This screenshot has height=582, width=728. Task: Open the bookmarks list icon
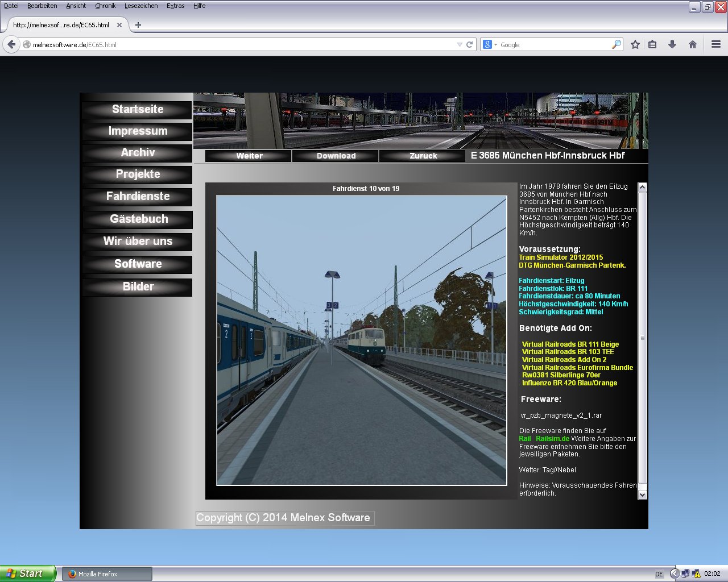(653, 44)
